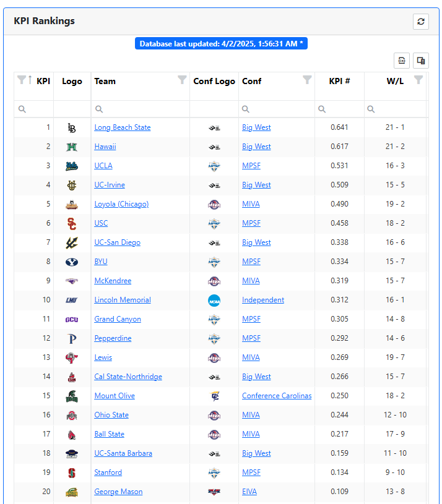
Task: Sort by the Conf column header
Action: pos(251,81)
